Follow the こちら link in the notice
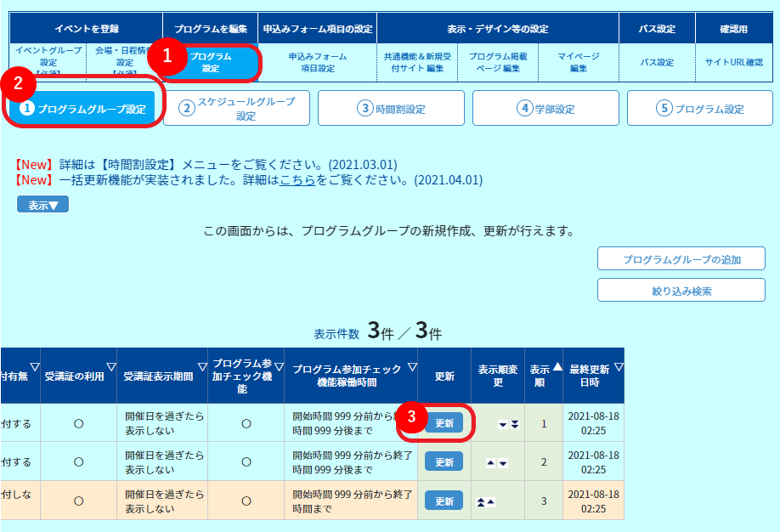Image resolution: width=780 pixels, height=532 pixels. point(297,180)
